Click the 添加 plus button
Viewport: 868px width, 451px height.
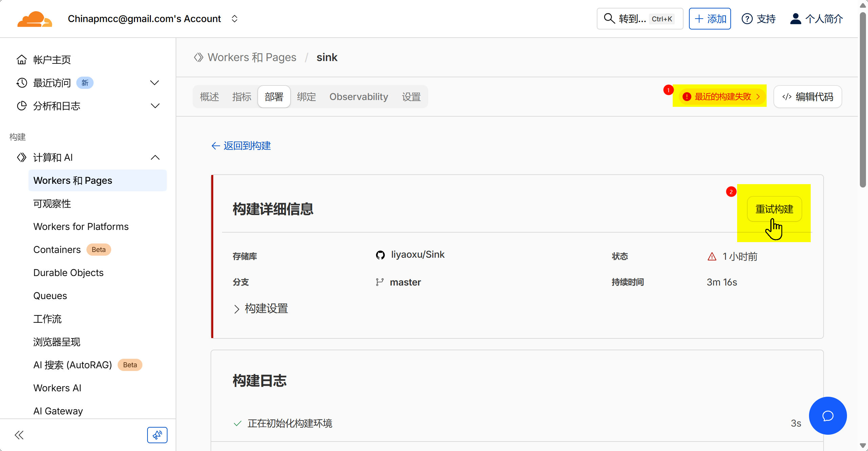[x=710, y=19]
